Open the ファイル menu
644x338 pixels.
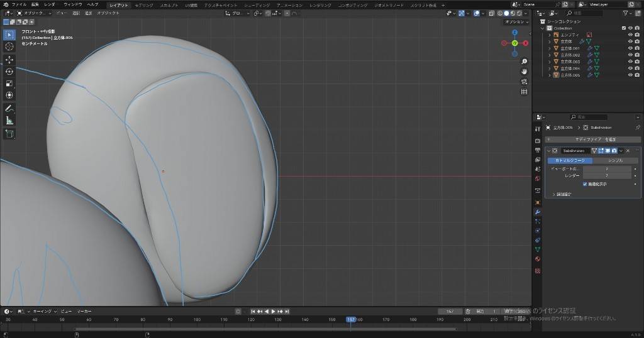19,4
